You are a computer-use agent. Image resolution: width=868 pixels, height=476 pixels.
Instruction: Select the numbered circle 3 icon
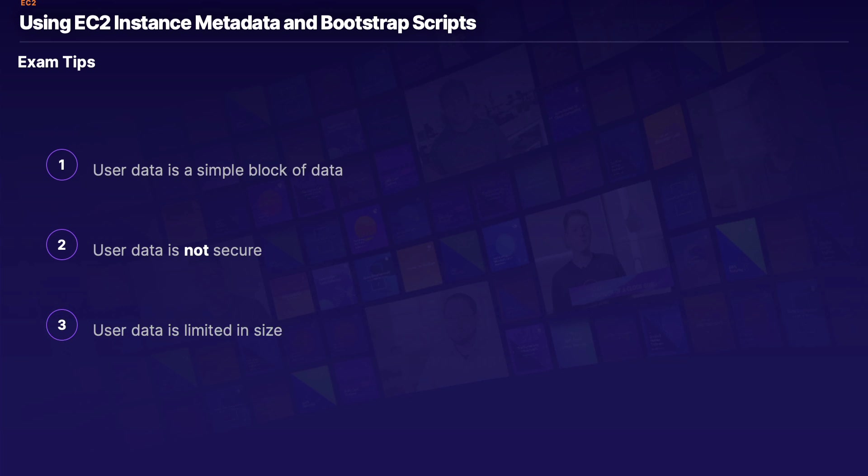pos(62,325)
